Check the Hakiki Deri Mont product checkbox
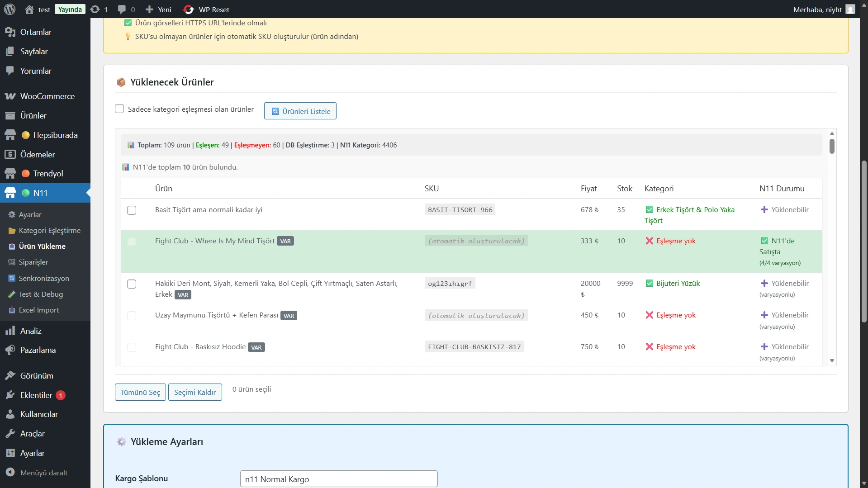 coord(132,284)
